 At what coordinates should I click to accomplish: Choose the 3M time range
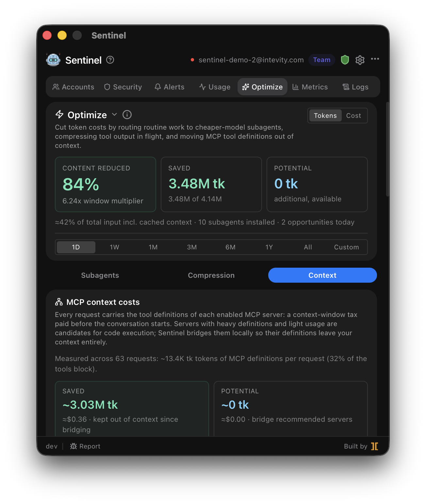(x=192, y=247)
